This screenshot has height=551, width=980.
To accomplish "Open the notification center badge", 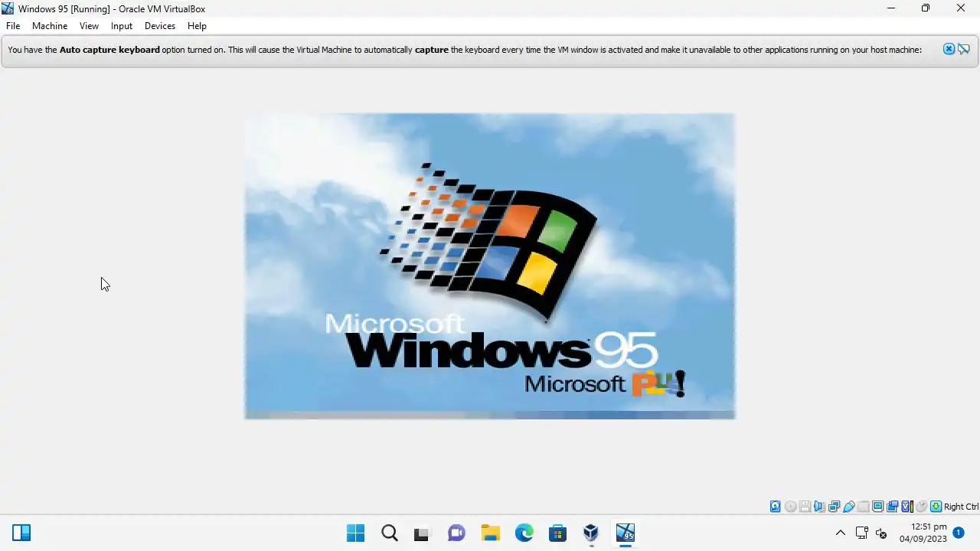I will tap(959, 532).
